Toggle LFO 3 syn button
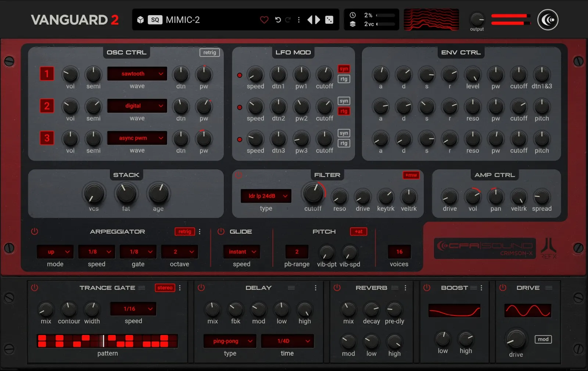Image resolution: width=588 pixels, height=371 pixels. tap(344, 133)
